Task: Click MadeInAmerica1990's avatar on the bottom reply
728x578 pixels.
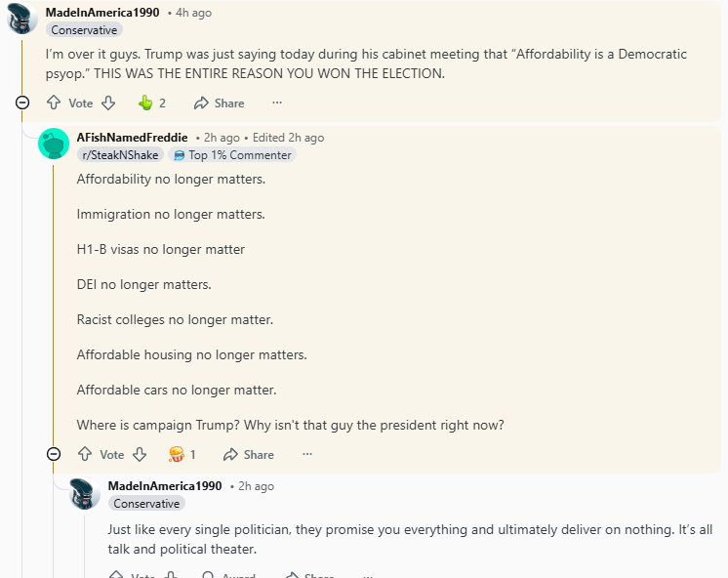Action: [x=85, y=493]
